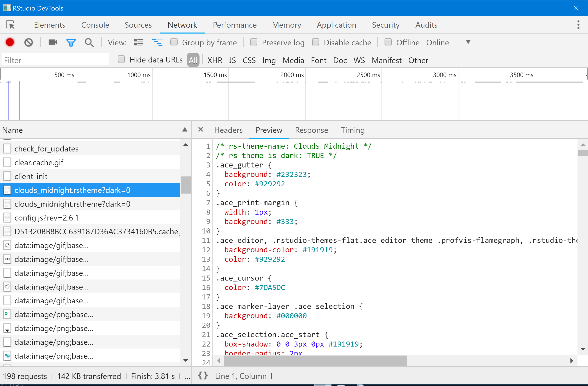Filter requests by XHR type
Viewport: 588px width, 386px height.
click(x=214, y=60)
